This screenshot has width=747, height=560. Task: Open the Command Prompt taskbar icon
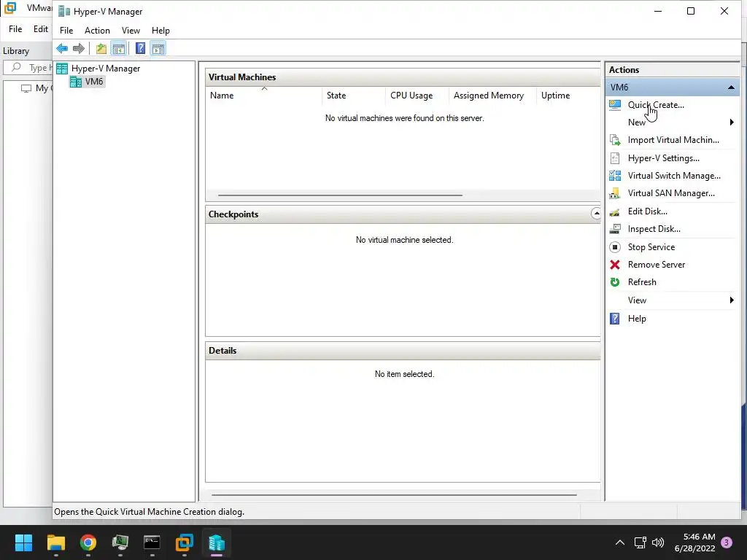[152, 542]
